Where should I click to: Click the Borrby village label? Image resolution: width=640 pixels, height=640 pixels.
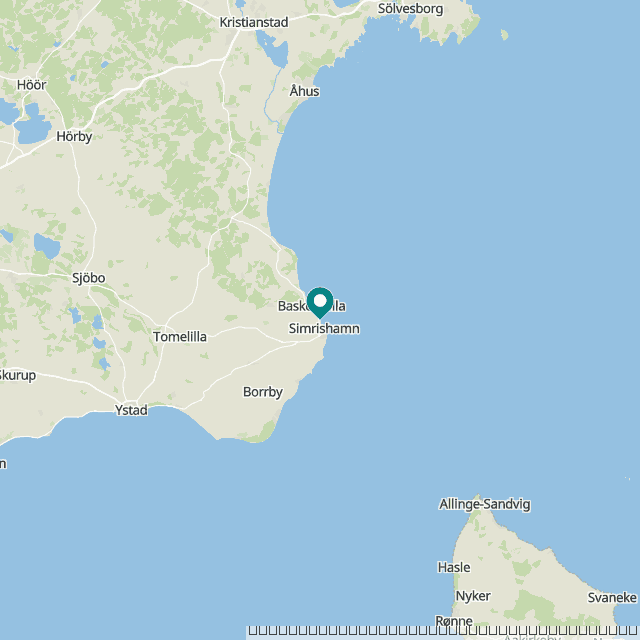coord(263,392)
